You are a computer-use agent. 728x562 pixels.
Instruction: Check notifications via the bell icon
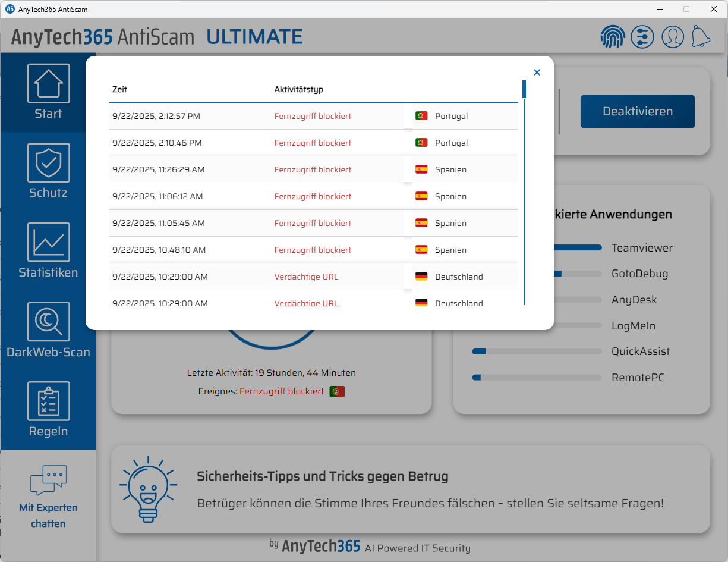[701, 36]
